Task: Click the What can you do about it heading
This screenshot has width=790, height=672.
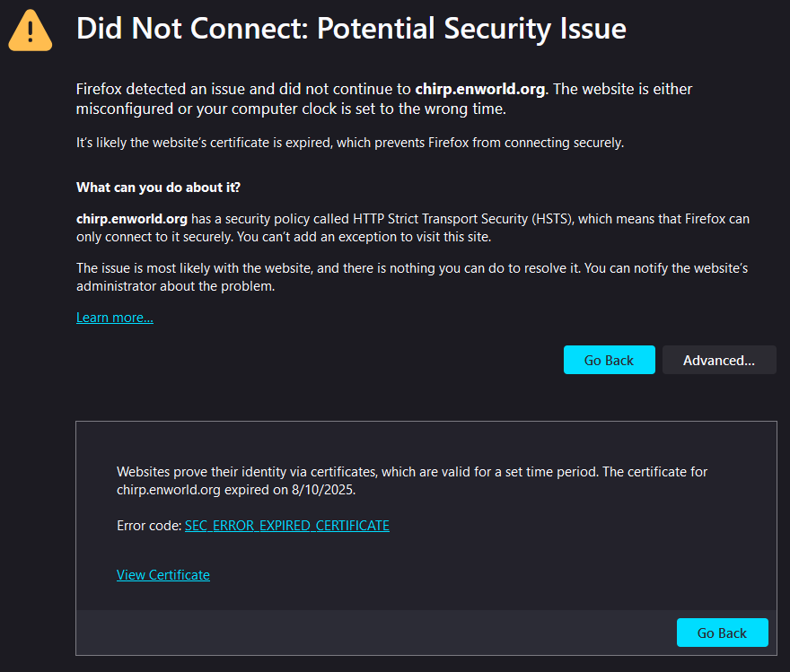Action: tap(158, 188)
